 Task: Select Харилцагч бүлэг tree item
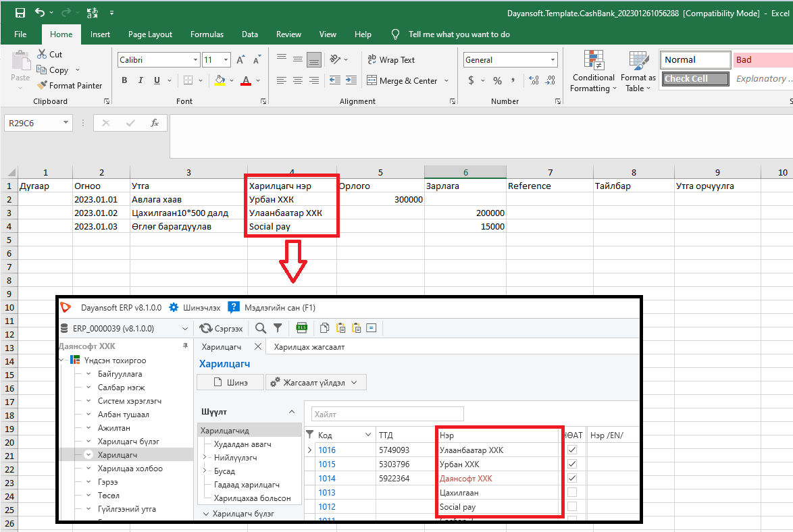pyautogui.click(x=128, y=442)
